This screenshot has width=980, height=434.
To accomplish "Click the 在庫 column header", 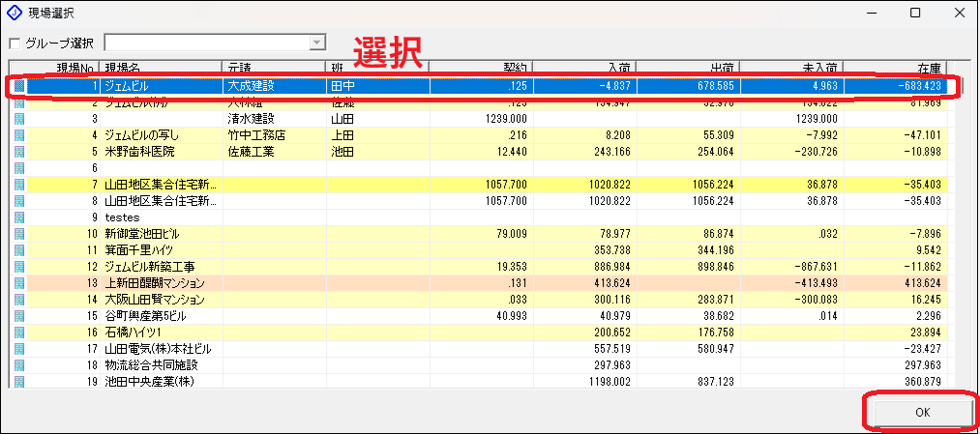I will click(x=895, y=68).
